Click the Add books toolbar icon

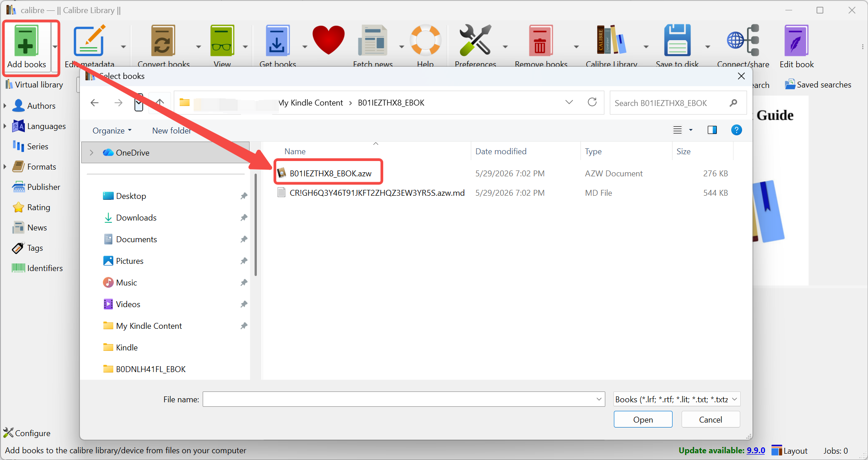[x=26, y=41]
